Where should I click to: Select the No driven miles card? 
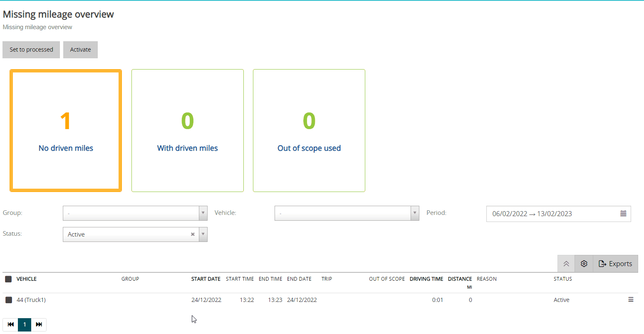pyautogui.click(x=66, y=130)
